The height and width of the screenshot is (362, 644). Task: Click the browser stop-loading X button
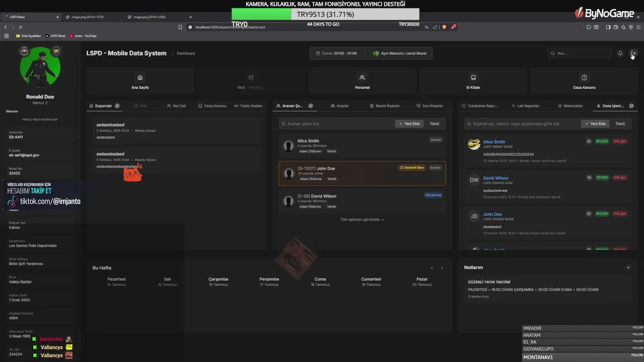point(20,27)
